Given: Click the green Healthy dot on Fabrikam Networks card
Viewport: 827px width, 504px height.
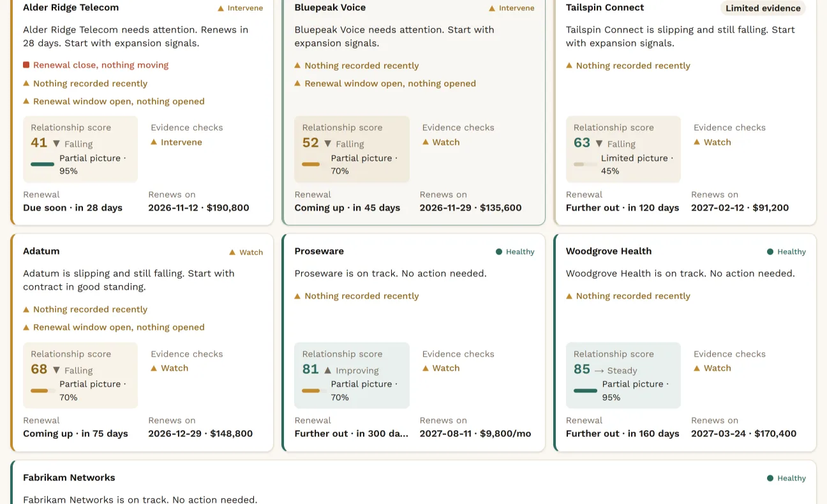Looking at the screenshot, I should [770, 478].
